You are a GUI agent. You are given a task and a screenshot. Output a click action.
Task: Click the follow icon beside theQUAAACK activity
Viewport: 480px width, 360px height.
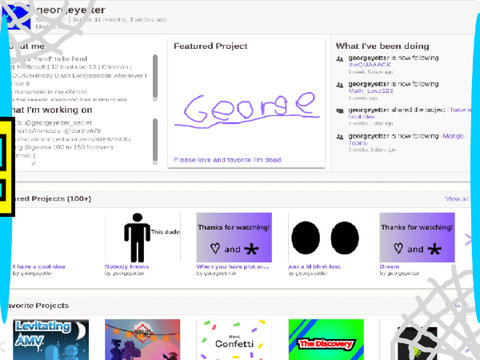(340, 59)
